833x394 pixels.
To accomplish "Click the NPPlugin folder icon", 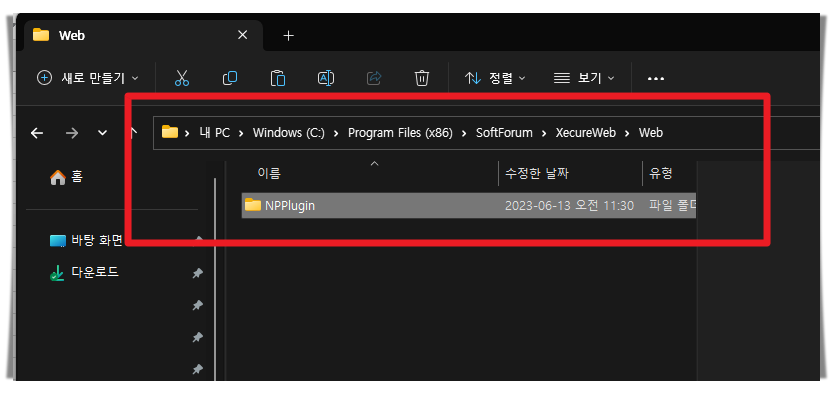I will tap(253, 205).
